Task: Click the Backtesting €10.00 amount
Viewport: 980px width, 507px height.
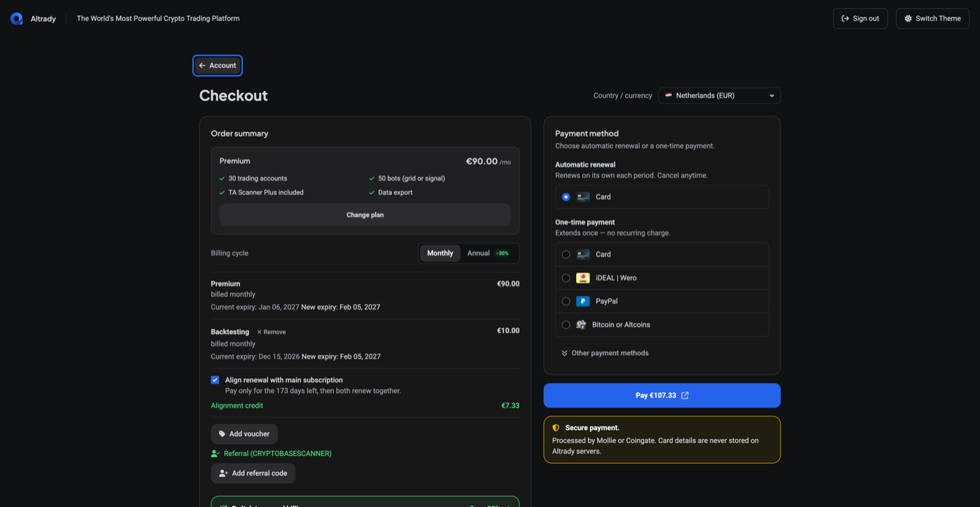Action: pyautogui.click(x=508, y=331)
